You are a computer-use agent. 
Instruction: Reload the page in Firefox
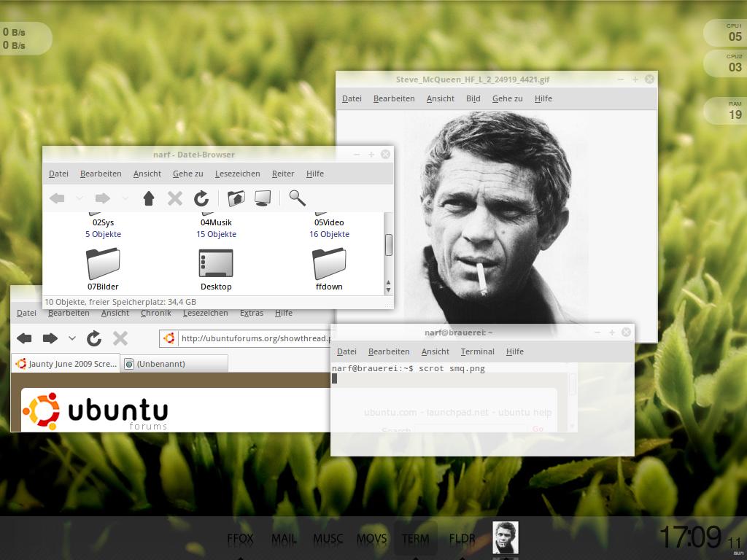click(94, 338)
